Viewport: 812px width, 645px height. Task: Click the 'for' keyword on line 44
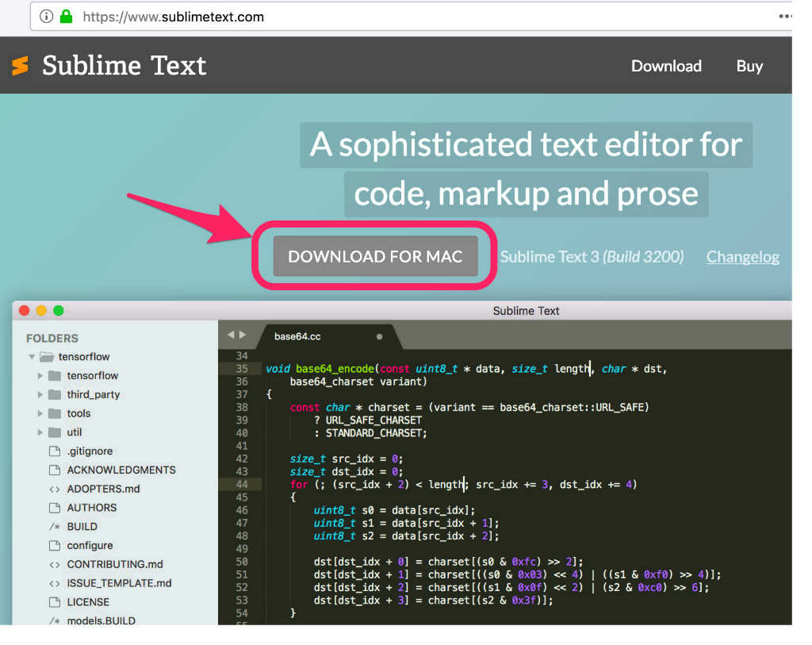[x=299, y=485]
